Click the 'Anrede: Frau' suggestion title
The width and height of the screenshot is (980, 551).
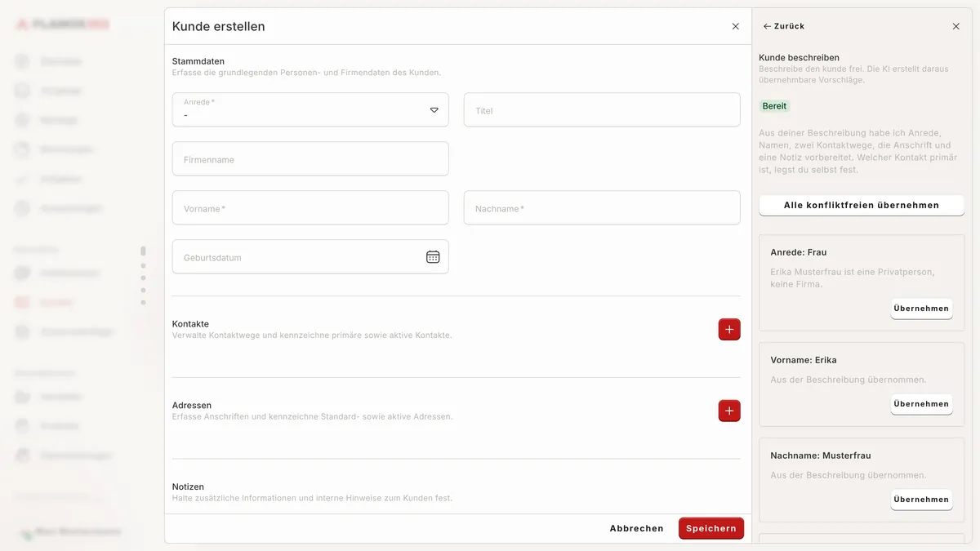tap(799, 252)
